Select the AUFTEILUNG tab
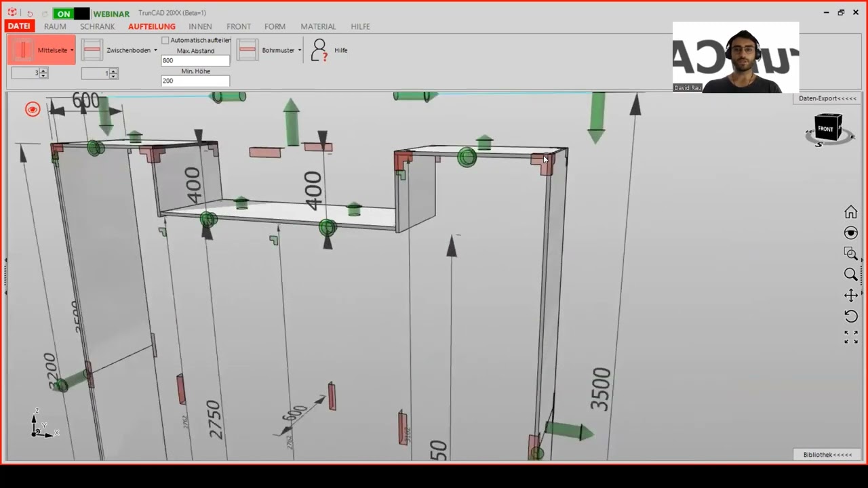Image resolution: width=868 pixels, height=488 pixels. [152, 26]
